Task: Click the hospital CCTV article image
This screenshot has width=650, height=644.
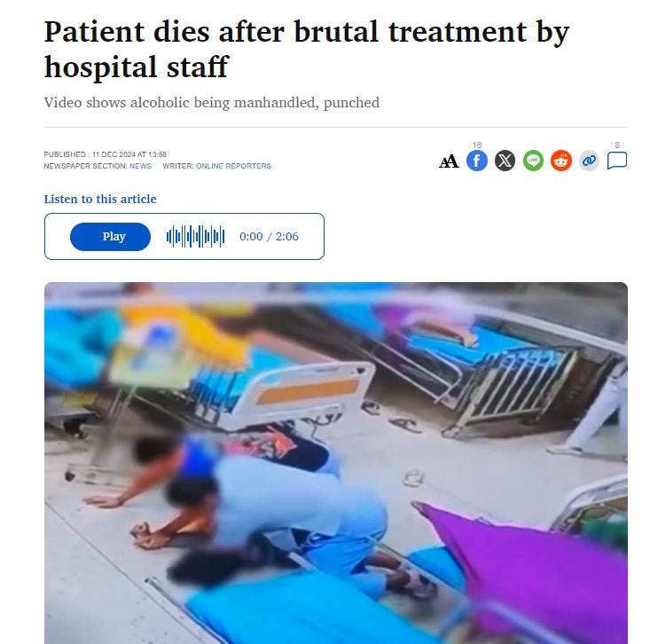Action: [x=336, y=463]
